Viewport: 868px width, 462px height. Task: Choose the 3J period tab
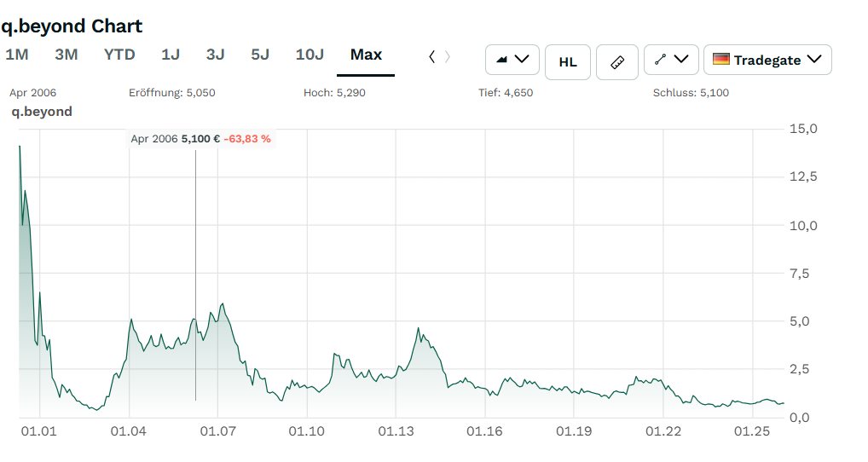click(216, 55)
